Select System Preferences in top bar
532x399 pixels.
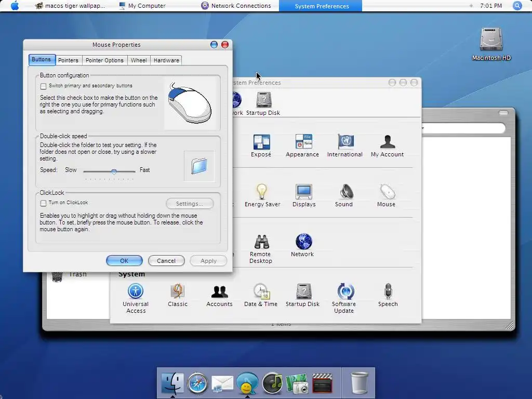[x=321, y=6]
